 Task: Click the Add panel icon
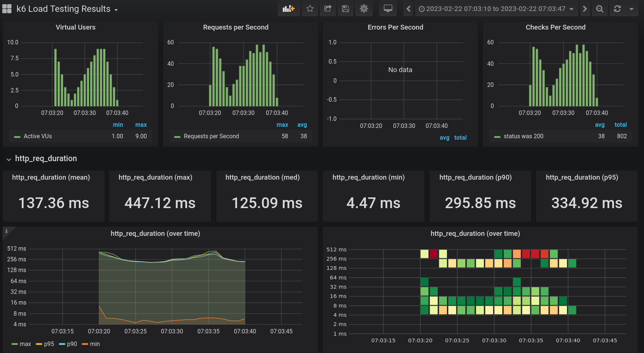click(x=288, y=9)
